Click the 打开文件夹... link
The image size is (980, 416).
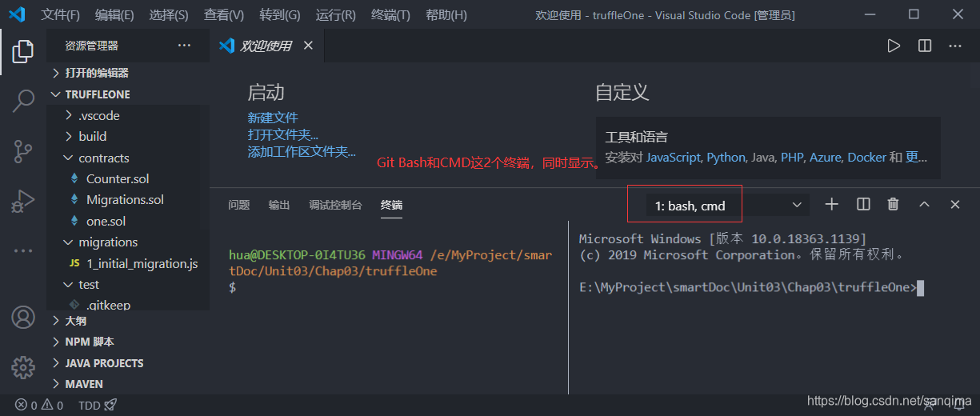[x=283, y=134]
